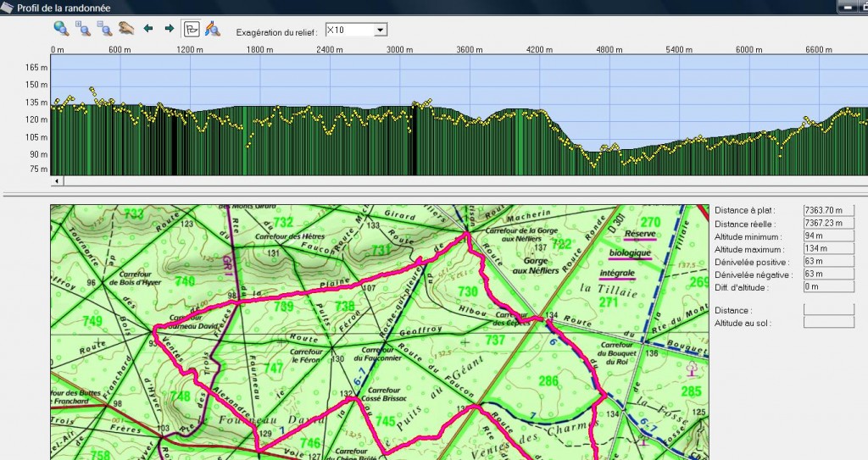Click the Dénivelée positive value field
The image size is (868, 460).
tap(828, 262)
